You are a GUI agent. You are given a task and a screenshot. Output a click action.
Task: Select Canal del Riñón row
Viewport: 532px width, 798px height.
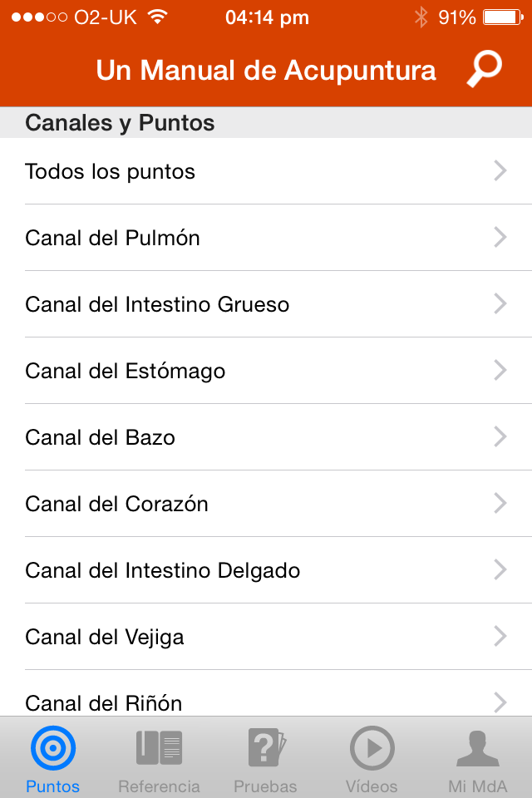(x=266, y=694)
